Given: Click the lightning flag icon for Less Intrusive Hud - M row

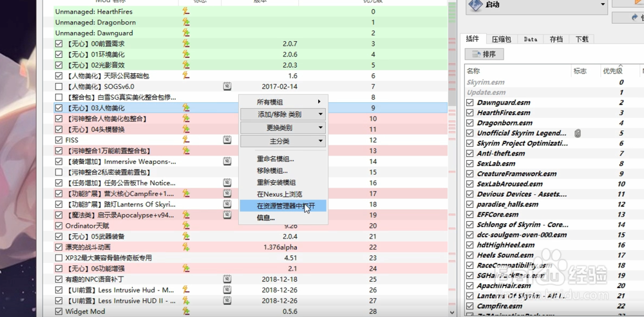Looking at the screenshot, I should pyautogui.click(x=186, y=289).
